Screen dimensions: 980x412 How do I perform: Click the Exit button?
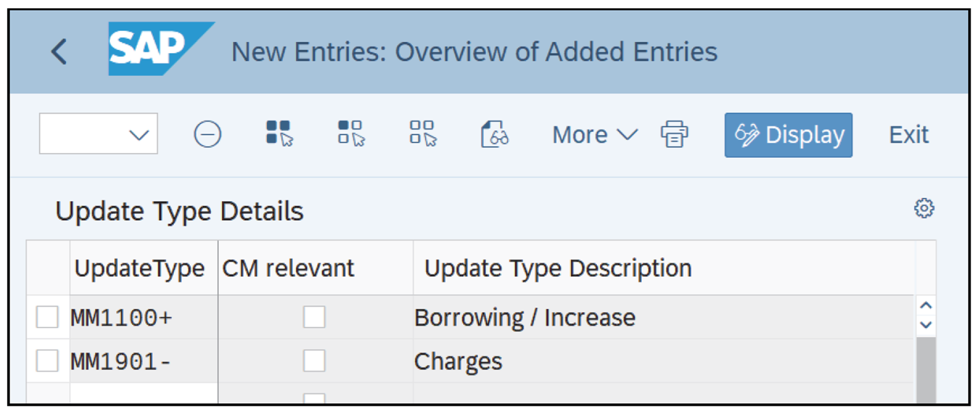[x=908, y=134]
